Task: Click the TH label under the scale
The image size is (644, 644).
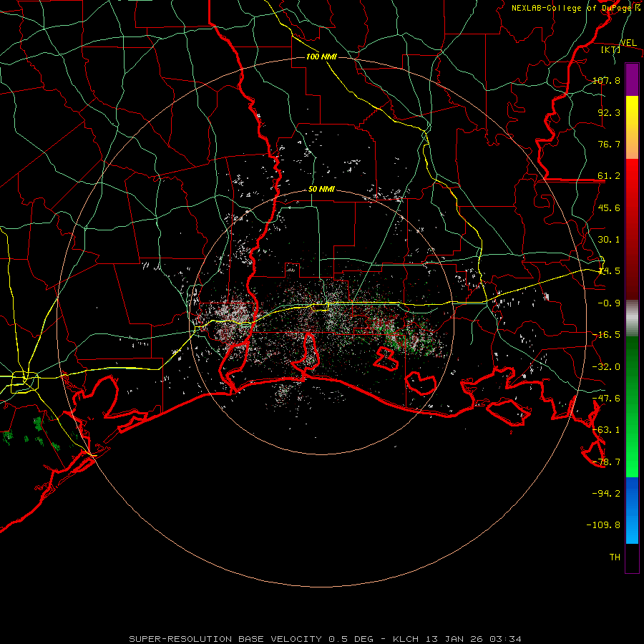Action: click(615, 557)
